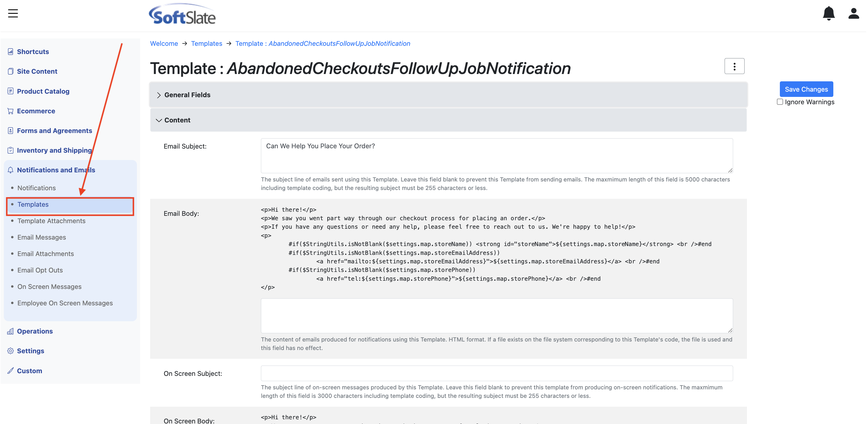Open Email Opt Outs sidebar item
This screenshot has width=868, height=424.
pos(40,270)
